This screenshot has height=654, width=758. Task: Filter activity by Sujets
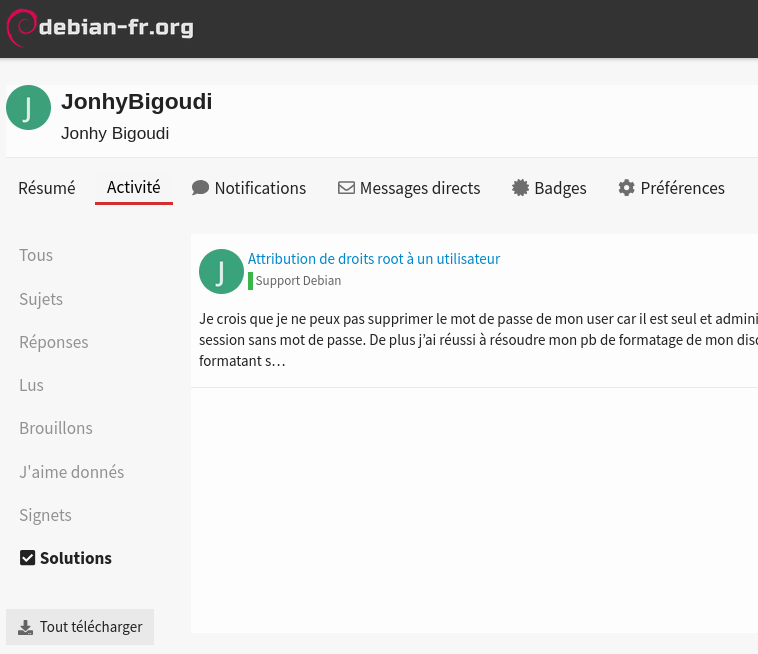[x=41, y=299]
